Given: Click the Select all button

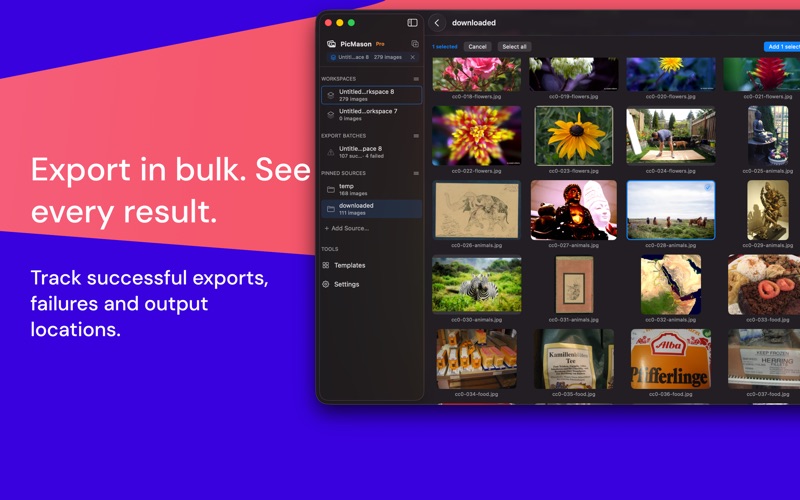Looking at the screenshot, I should pos(514,46).
